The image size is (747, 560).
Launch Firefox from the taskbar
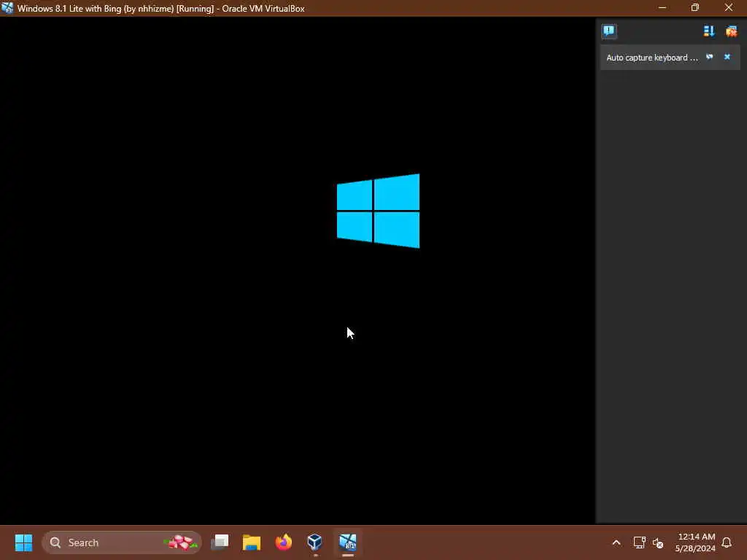pos(284,542)
